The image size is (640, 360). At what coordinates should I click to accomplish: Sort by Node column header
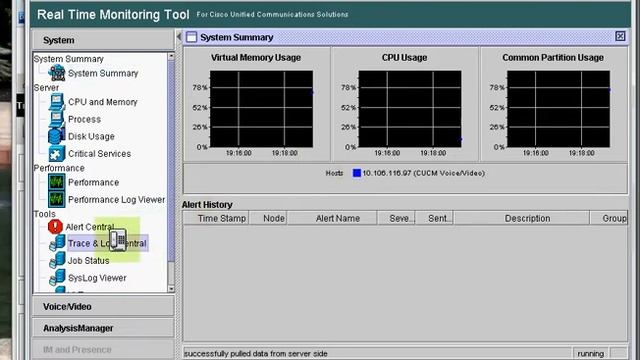click(268, 218)
